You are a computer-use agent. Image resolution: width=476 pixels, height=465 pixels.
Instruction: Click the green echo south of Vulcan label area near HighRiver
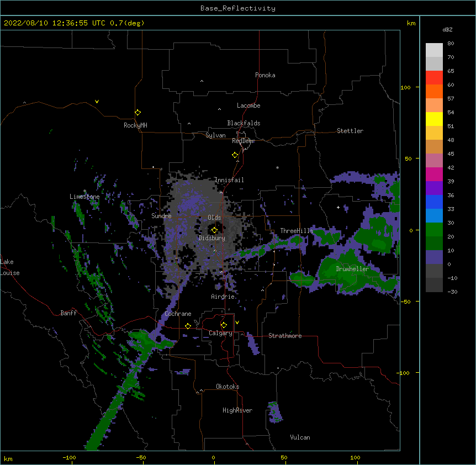click(x=275, y=412)
